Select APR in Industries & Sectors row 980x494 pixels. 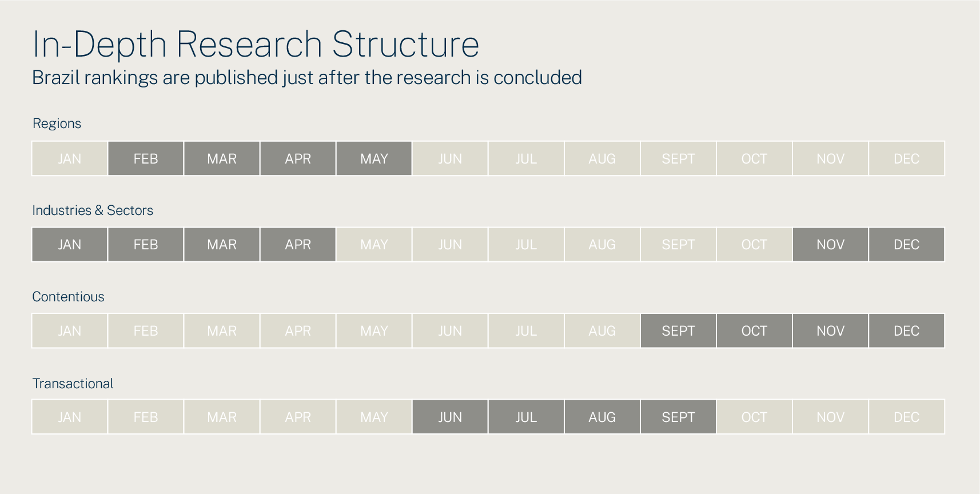point(298,245)
